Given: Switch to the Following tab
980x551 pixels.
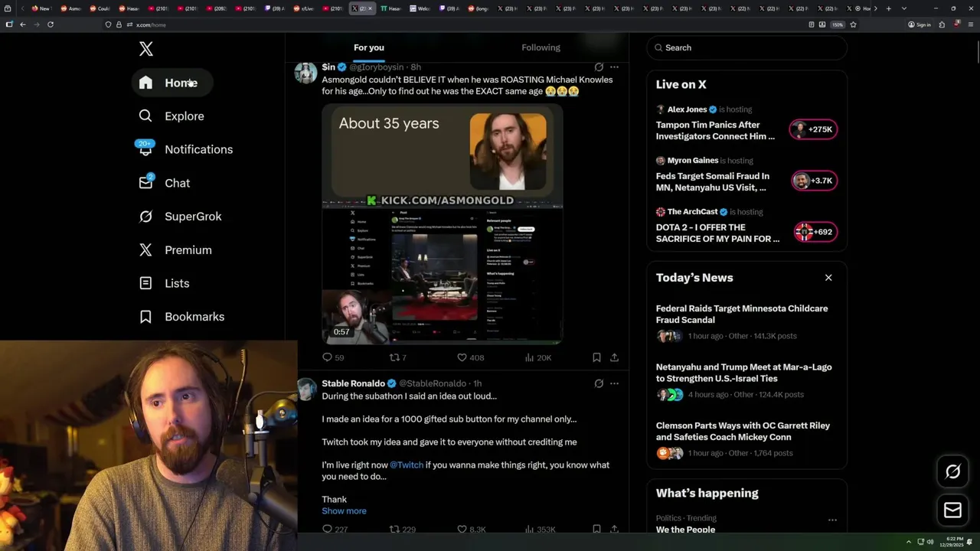Looking at the screenshot, I should [541, 47].
